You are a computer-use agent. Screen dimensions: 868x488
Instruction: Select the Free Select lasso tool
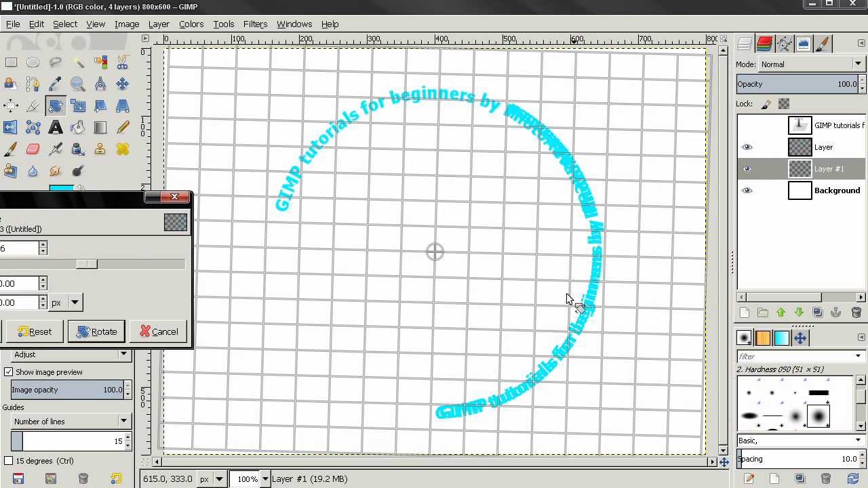(55, 62)
